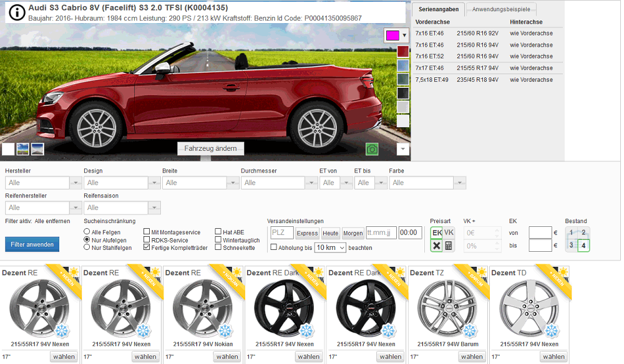Click the X icon under Preisart
Viewport: 624px width, 364px height.
point(437,246)
